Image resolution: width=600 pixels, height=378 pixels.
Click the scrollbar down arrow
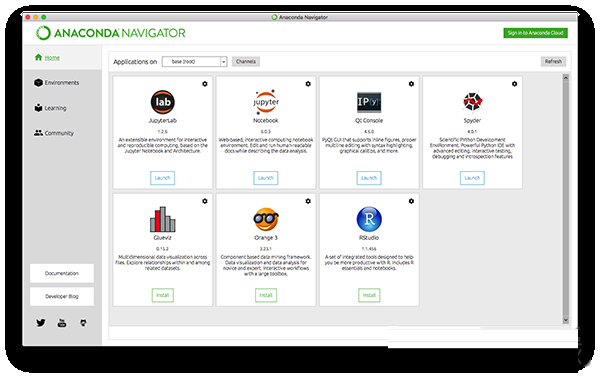click(566, 320)
